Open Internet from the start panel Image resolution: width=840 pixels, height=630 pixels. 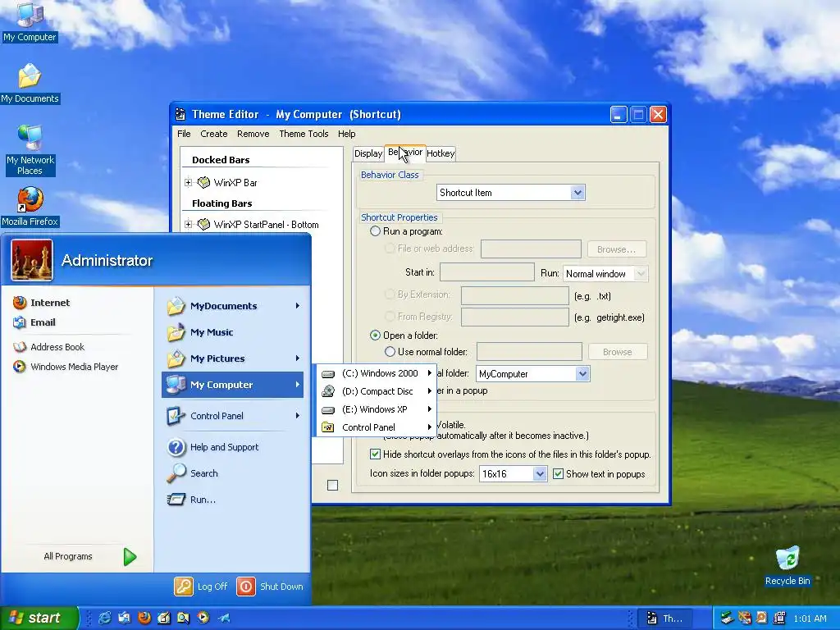click(42, 303)
